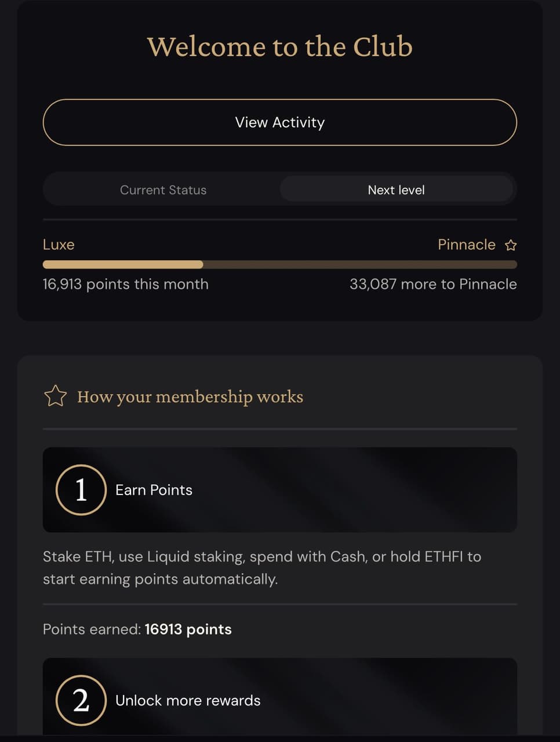
Task: Select the Next level tab
Action: pos(396,190)
